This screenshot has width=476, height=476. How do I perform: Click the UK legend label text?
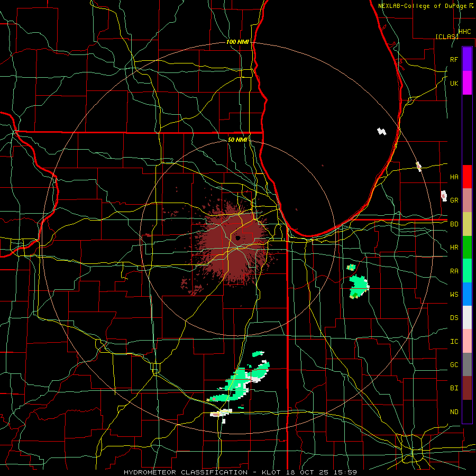pos(454,83)
